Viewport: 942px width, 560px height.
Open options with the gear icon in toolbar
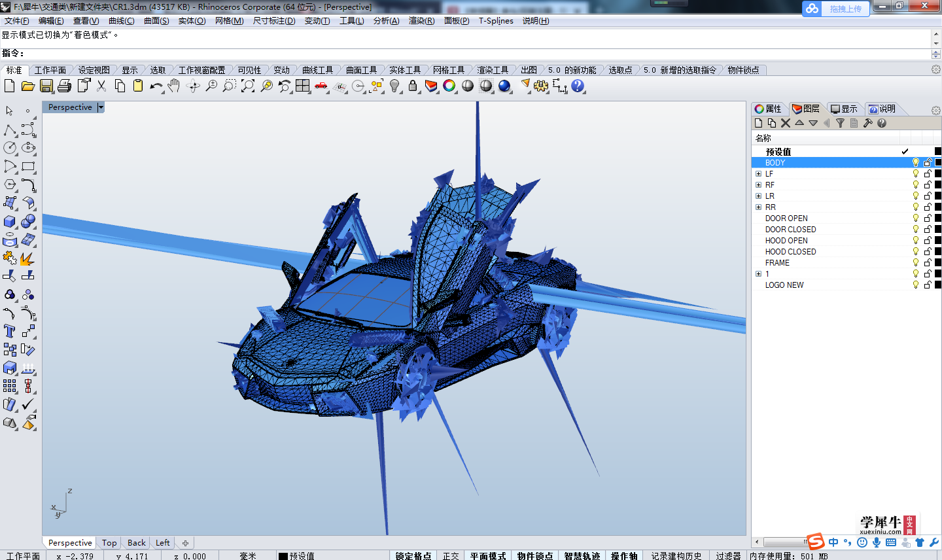[541, 86]
